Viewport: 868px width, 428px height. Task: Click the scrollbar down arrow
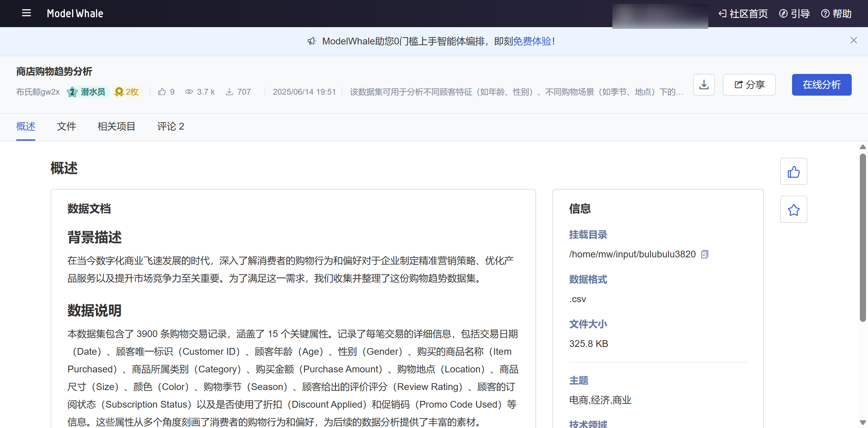(x=863, y=422)
